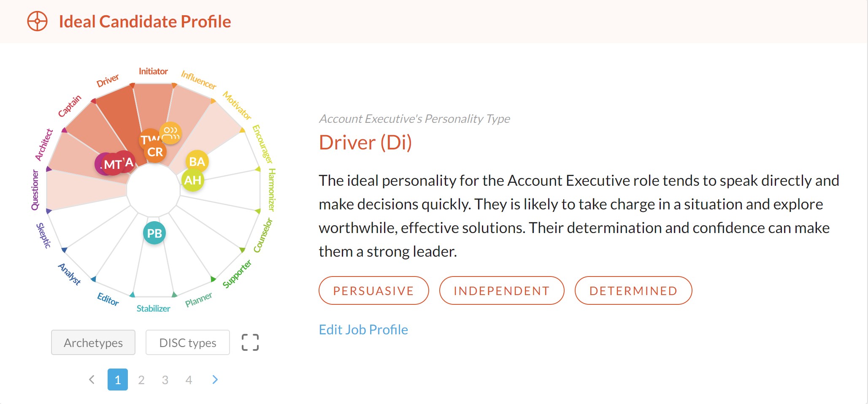Screen dimensions: 868x404
Task: Expand the personality wheel to fullscreen
Action: pos(250,342)
